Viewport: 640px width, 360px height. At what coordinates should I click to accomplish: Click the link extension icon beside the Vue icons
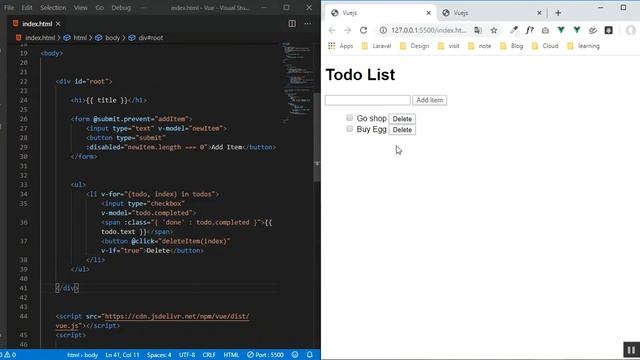(x=593, y=30)
